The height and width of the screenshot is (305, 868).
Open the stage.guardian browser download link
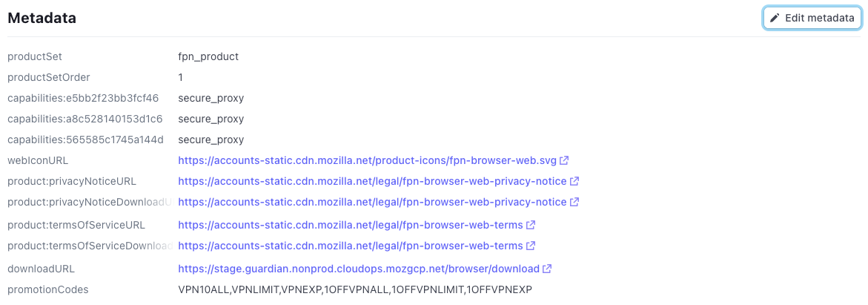[359, 269]
